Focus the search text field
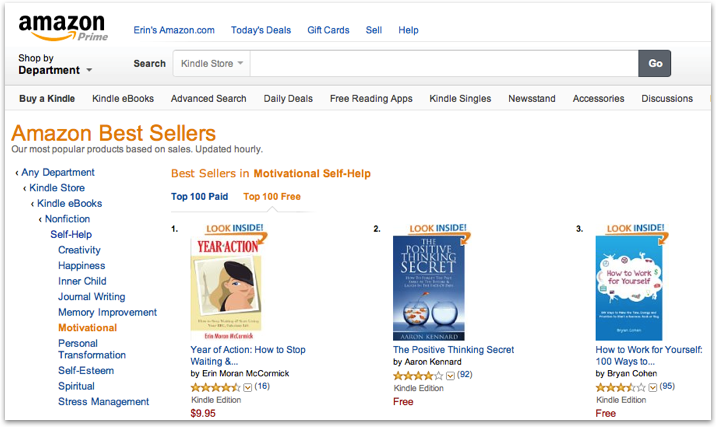Screen dimensions: 716x427 tap(444, 63)
